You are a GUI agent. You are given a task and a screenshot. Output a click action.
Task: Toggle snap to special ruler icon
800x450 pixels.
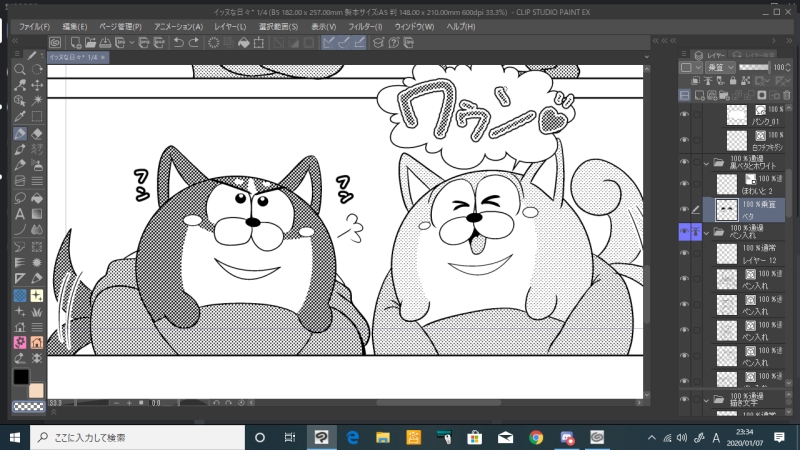pos(344,43)
